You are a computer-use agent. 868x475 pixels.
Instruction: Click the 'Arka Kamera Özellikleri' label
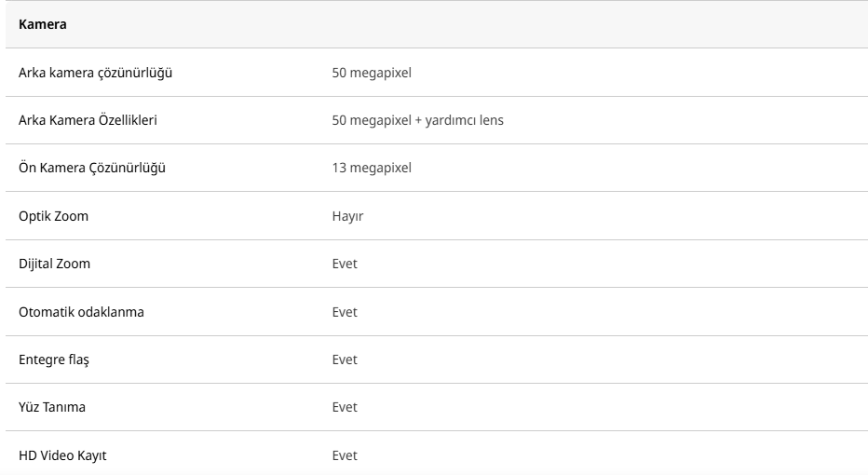click(94, 120)
